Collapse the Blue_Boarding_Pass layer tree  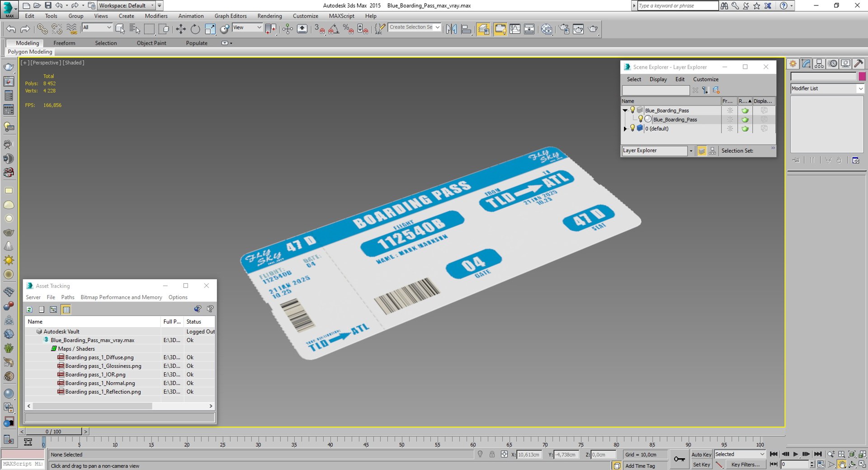click(x=625, y=110)
